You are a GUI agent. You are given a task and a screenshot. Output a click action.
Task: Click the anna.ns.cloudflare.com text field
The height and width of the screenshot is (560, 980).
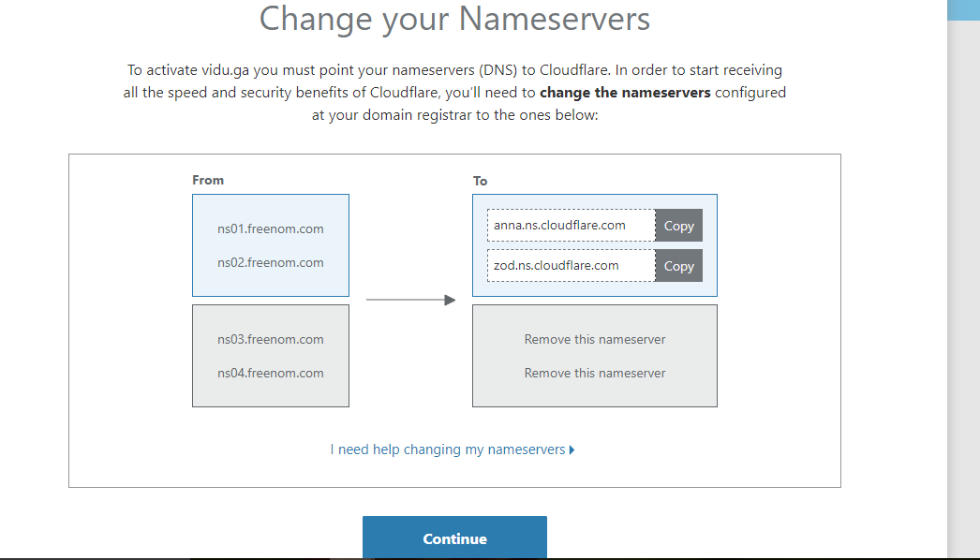pos(571,226)
